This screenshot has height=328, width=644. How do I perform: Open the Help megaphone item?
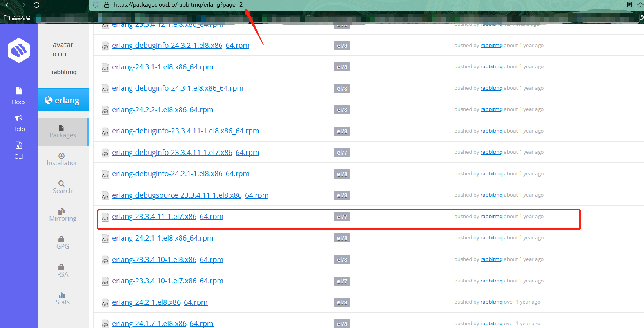click(x=18, y=123)
